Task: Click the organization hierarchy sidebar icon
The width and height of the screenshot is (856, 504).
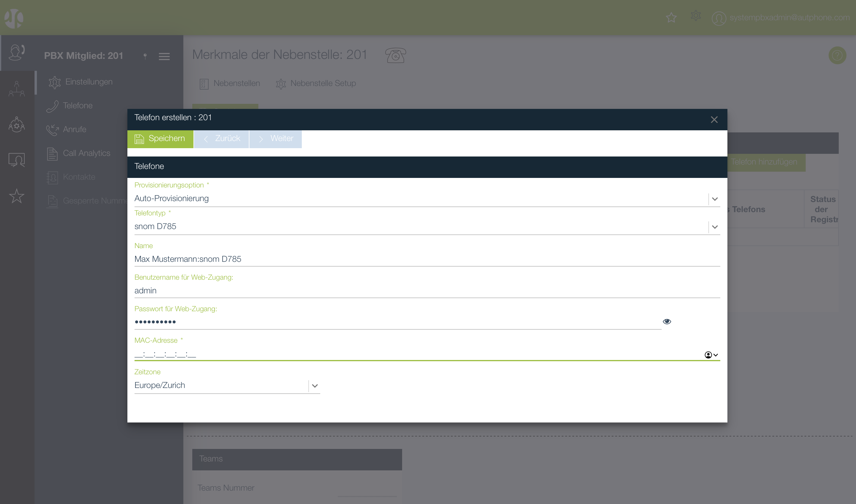Action: coord(17,89)
